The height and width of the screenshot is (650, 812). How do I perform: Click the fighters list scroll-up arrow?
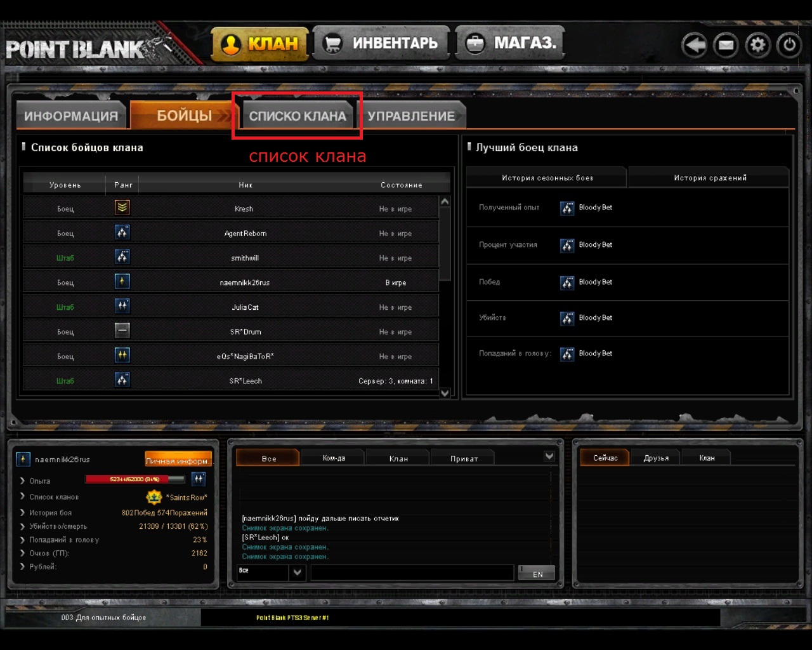445,202
